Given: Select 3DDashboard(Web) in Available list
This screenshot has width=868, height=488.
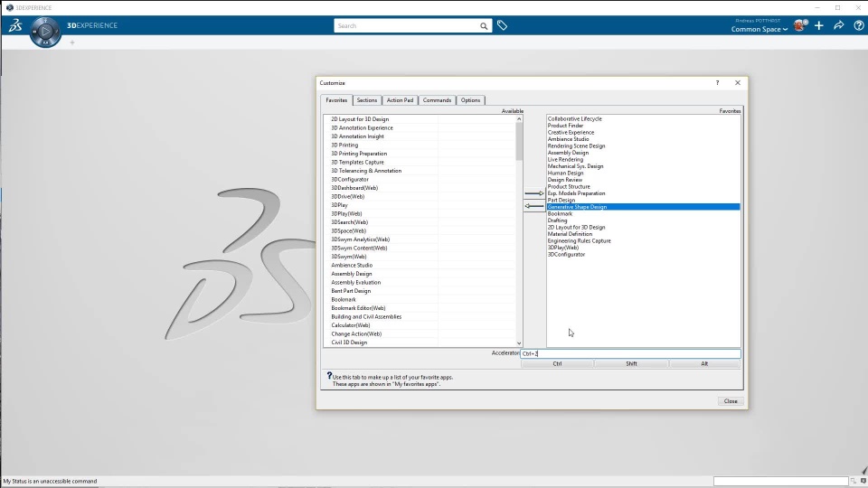Looking at the screenshot, I should point(354,188).
